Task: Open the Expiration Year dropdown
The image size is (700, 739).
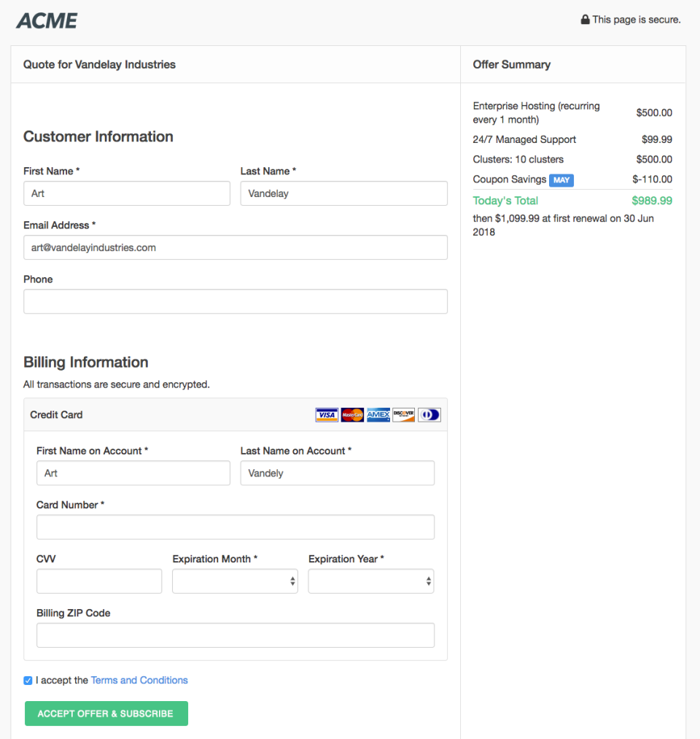Action: tap(370, 581)
